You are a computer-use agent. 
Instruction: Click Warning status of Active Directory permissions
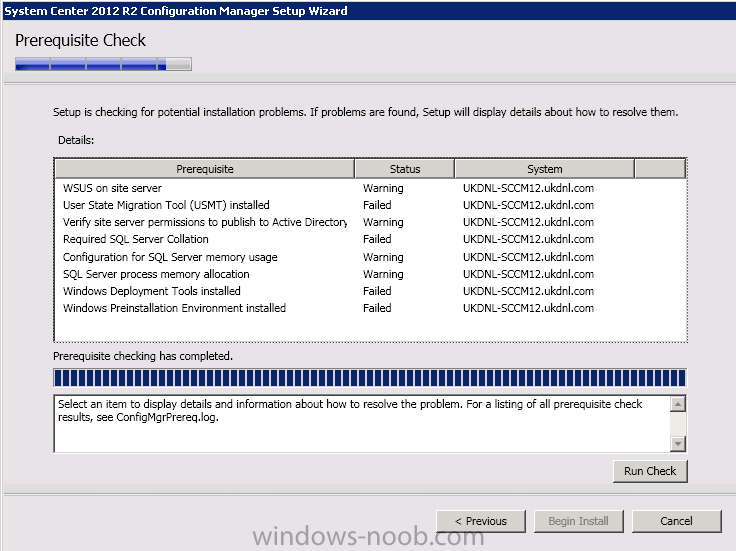[x=383, y=222]
